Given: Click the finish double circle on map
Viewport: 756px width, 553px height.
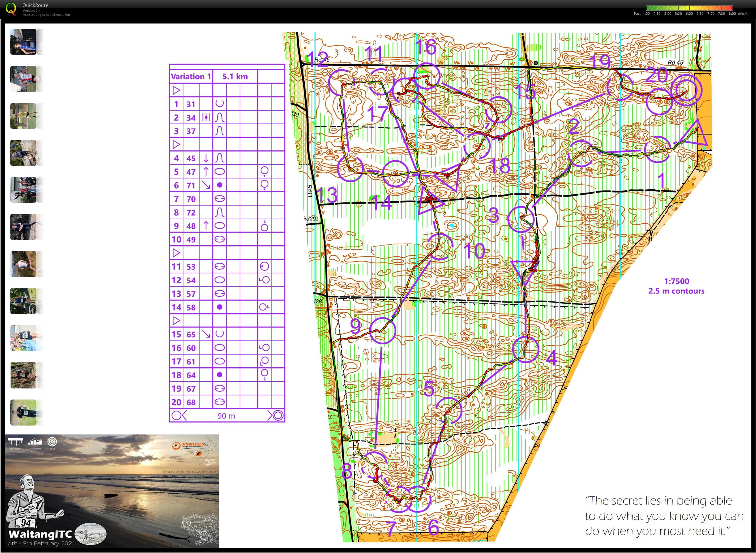Looking at the screenshot, I should 687,90.
